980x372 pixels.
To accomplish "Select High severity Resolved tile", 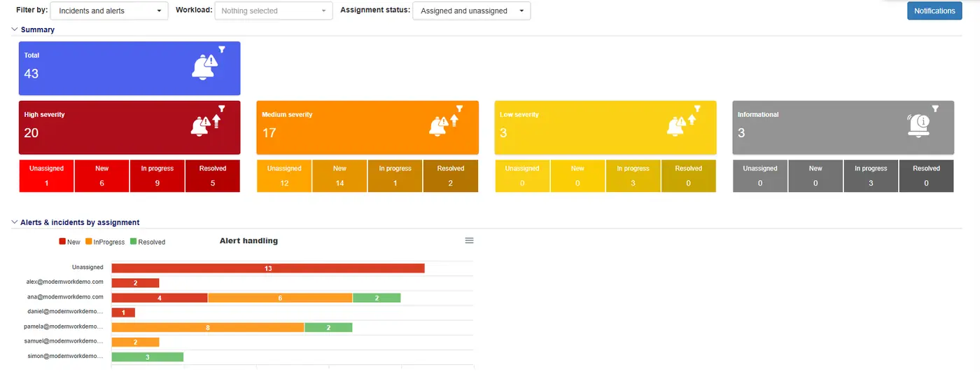I will [x=213, y=176].
